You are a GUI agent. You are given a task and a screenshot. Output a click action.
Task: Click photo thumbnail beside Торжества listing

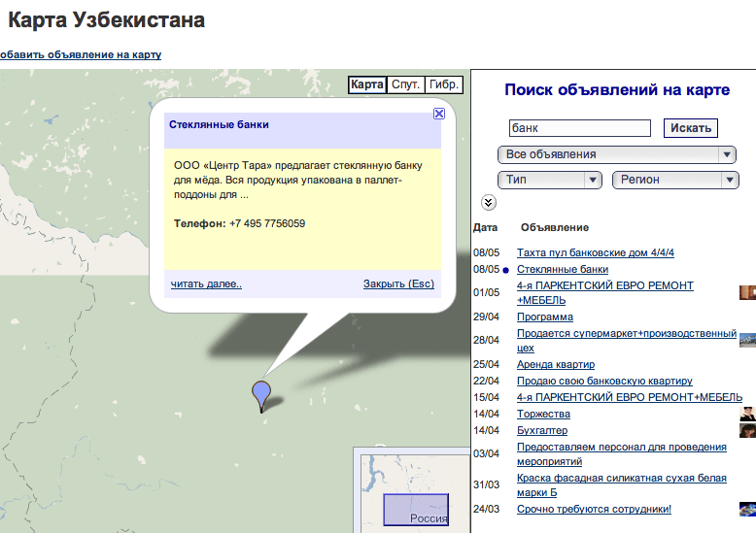coord(746,415)
